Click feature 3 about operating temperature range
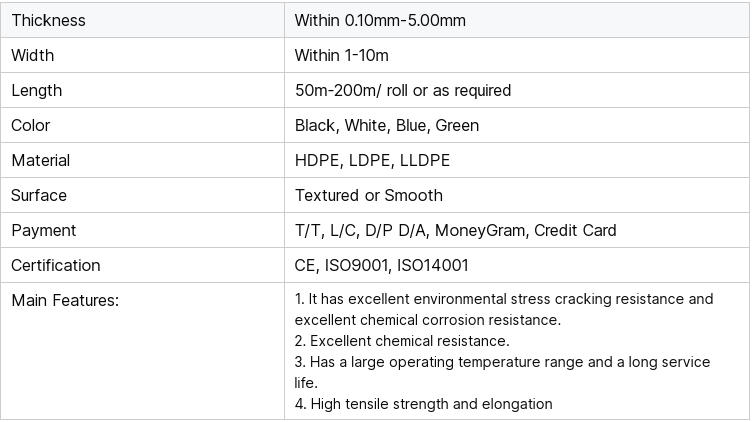This screenshot has width=752, height=422. pos(502,372)
